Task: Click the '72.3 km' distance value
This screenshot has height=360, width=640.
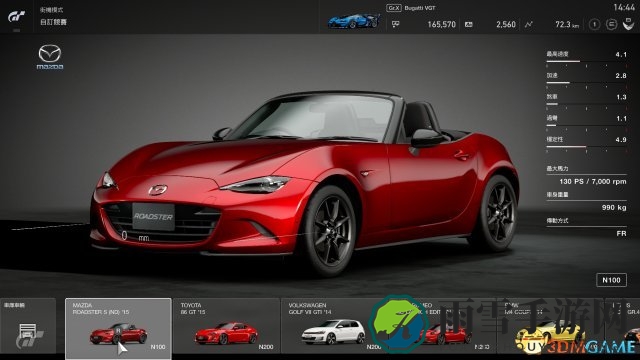Action: click(567, 24)
